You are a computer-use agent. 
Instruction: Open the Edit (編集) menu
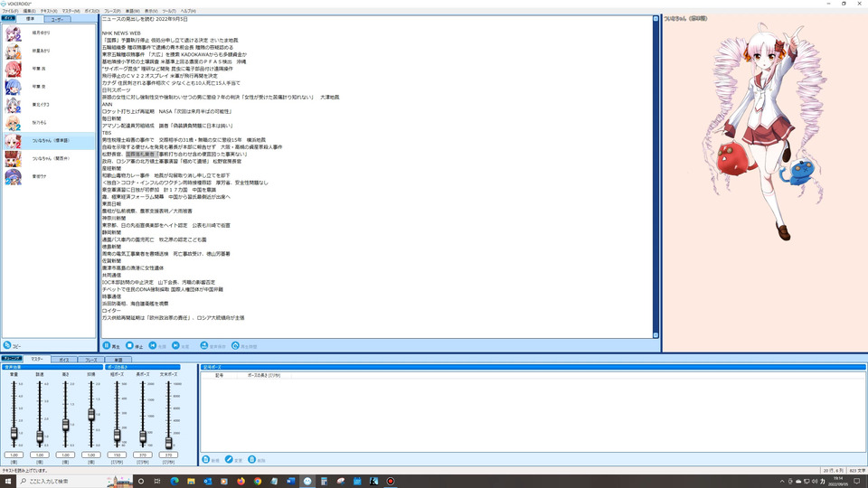point(29,11)
